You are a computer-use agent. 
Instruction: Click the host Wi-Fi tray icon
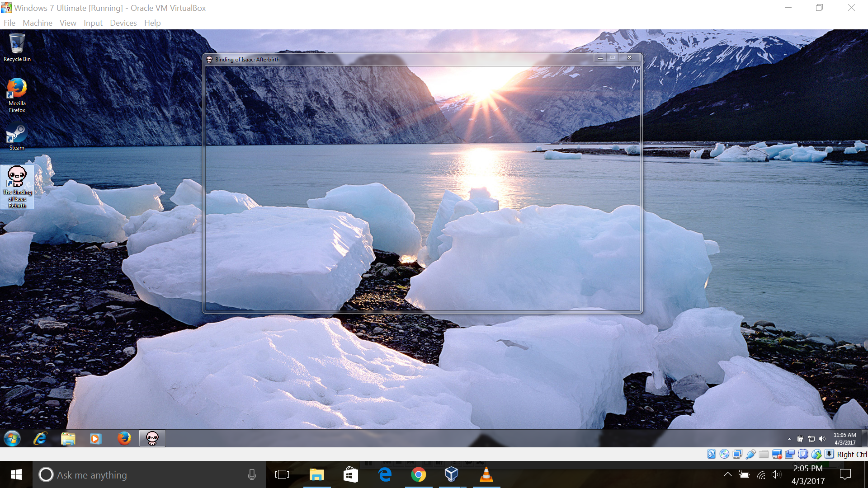(761, 474)
